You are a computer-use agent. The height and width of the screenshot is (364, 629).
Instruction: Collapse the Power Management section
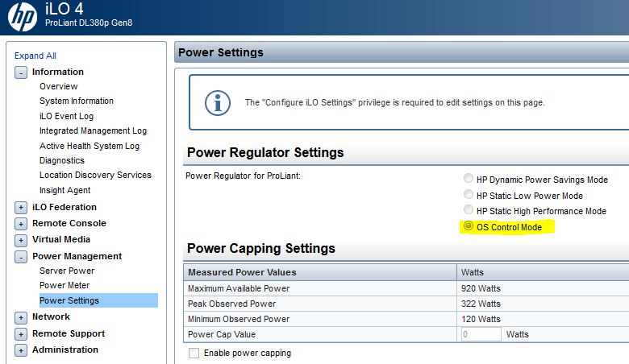click(21, 257)
